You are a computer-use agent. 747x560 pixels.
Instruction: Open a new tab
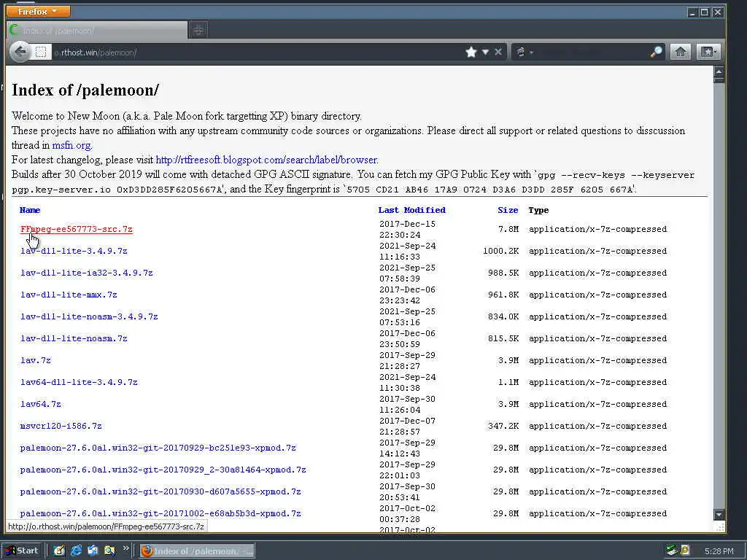point(198,31)
